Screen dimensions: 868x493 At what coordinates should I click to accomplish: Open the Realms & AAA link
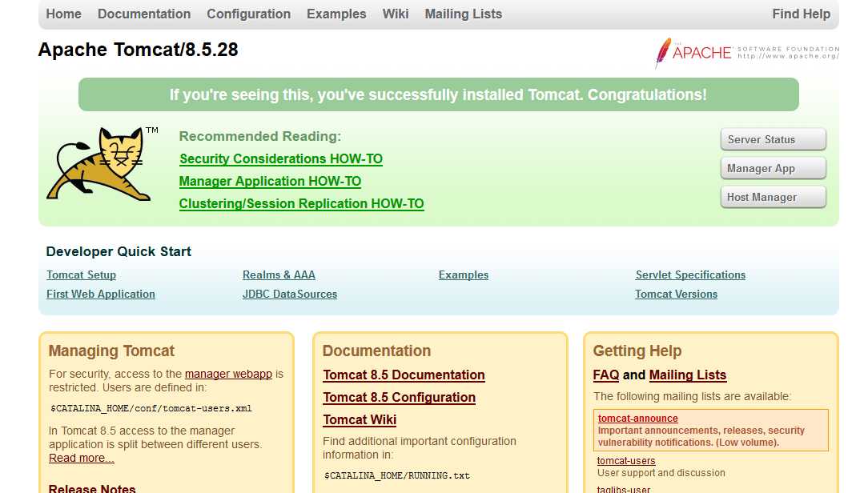pos(279,275)
